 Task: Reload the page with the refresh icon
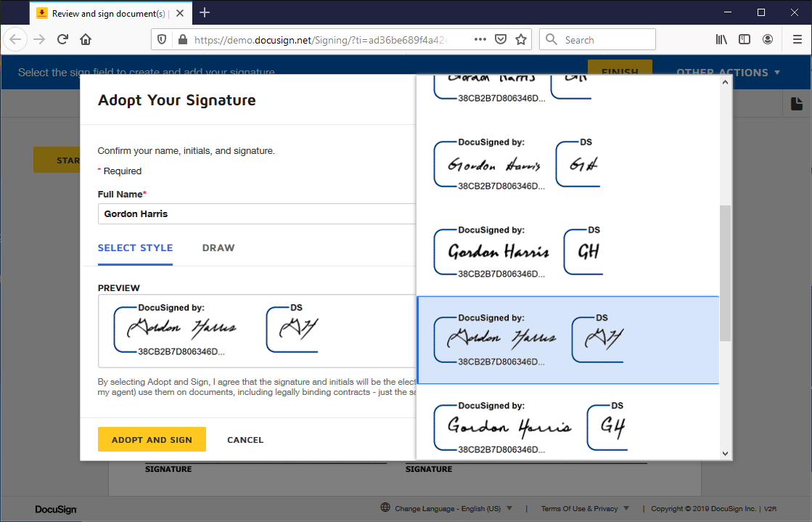pos(62,39)
